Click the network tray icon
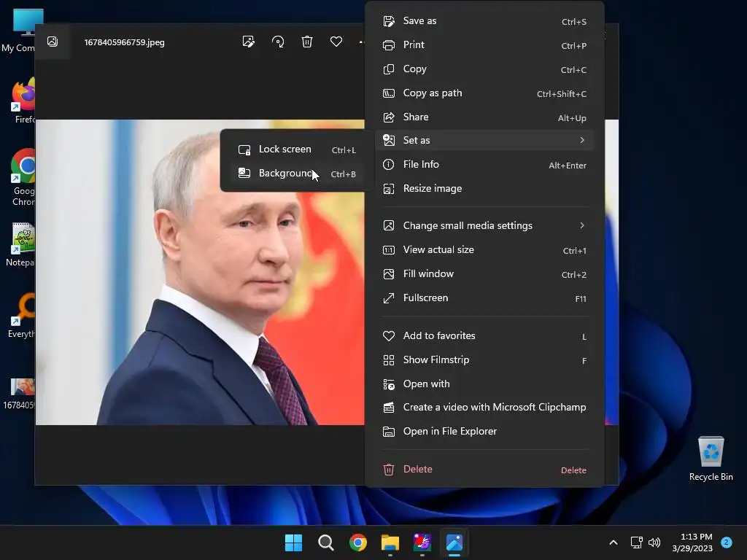Screen dimensions: 747x560 636,542
